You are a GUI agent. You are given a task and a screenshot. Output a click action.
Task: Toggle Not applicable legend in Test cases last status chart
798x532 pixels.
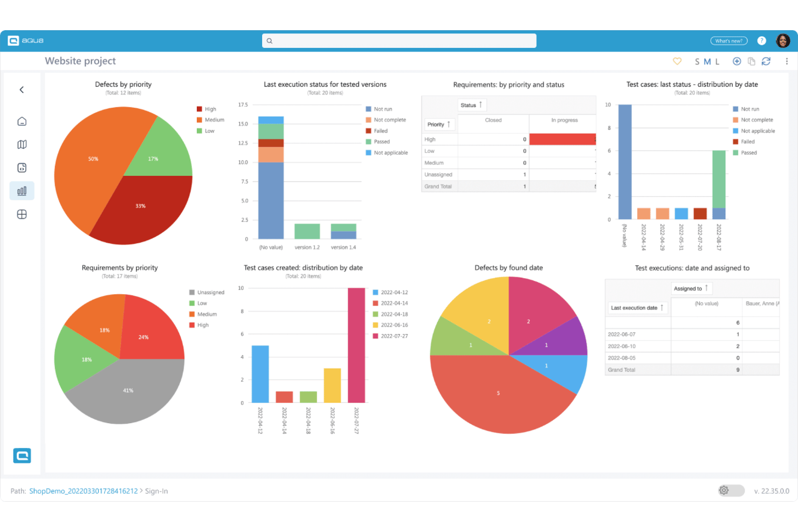pos(754,131)
